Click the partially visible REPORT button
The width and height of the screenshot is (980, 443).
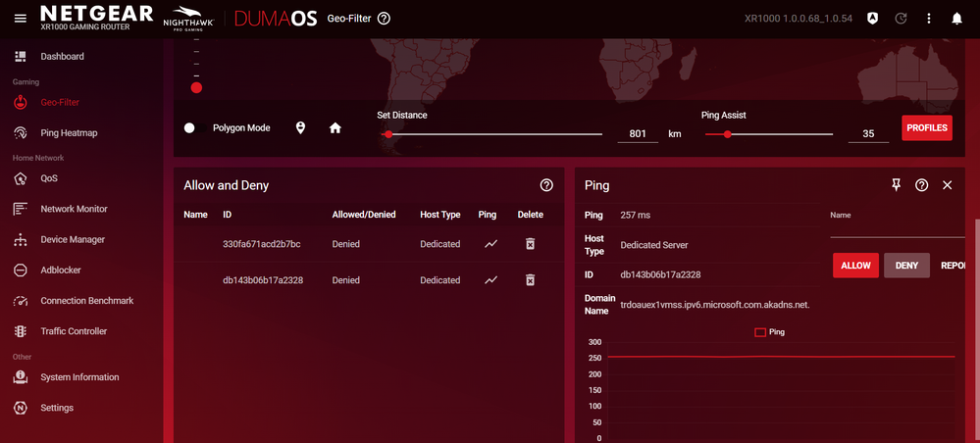[955, 266]
